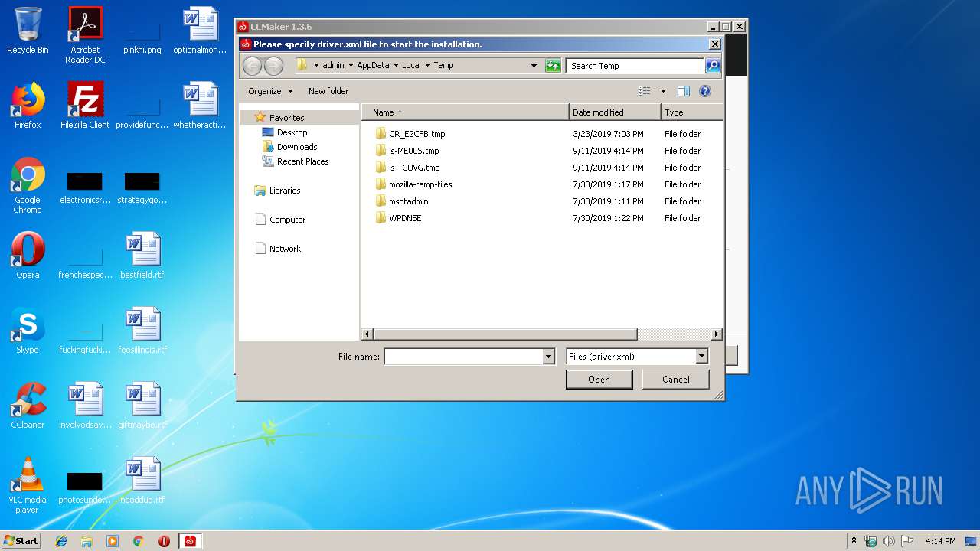
Task: Sort files by Date modified column
Action: click(615, 112)
